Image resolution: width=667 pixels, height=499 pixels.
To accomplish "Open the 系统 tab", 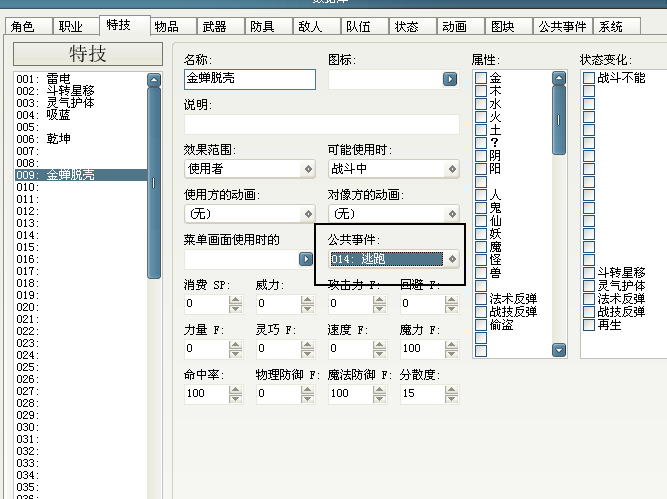I will pyautogui.click(x=616, y=26).
